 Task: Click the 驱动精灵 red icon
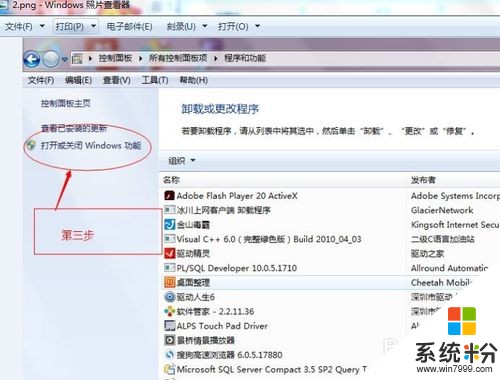point(169,253)
